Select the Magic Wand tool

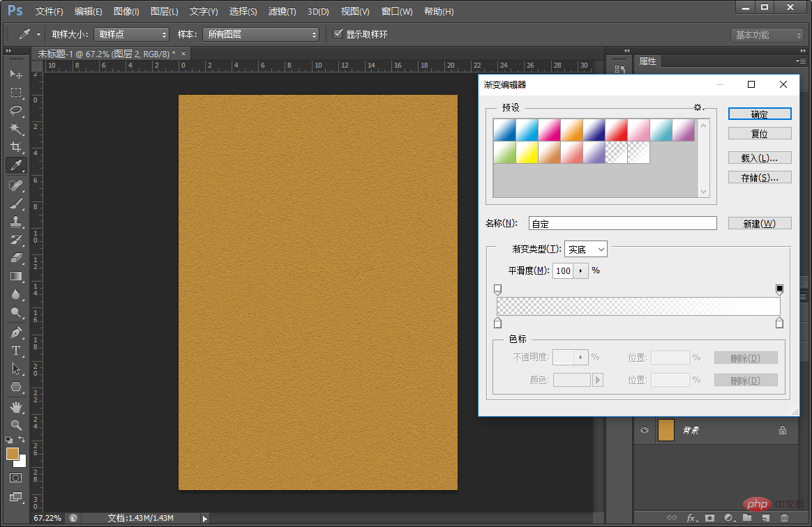tap(16, 129)
